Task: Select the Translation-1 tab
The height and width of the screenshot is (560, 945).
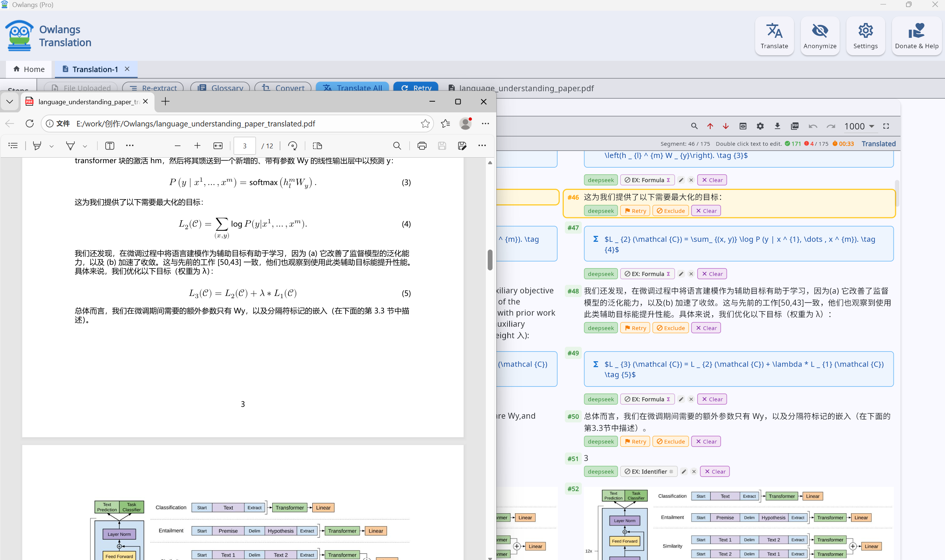Action: (x=95, y=69)
